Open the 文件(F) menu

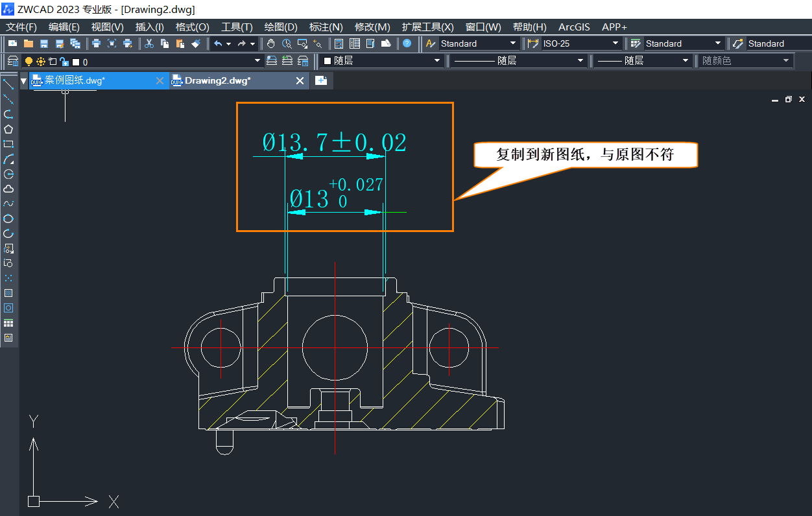pyautogui.click(x=21, y=27)
